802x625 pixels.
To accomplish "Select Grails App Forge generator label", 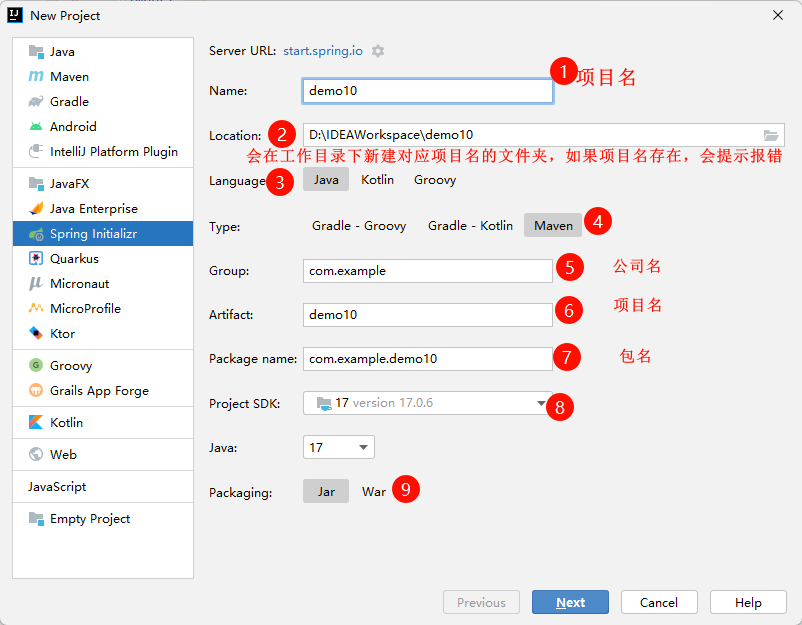I will [99, 391].
